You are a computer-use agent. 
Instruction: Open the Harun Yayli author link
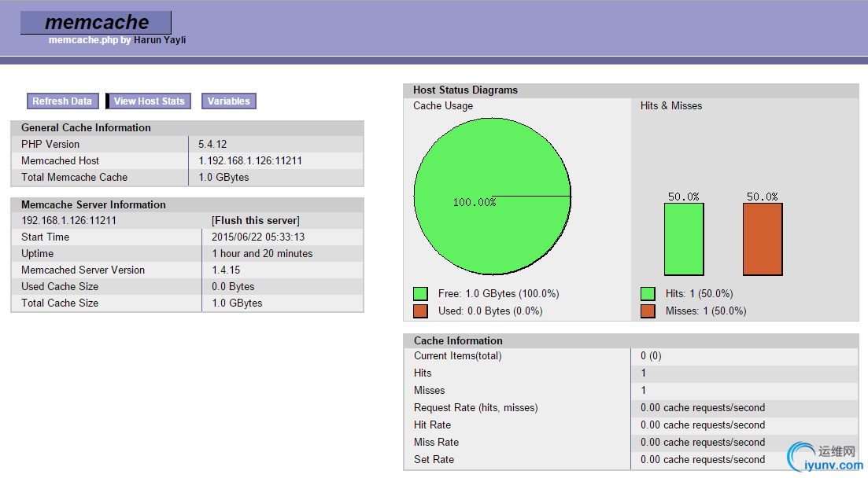click(160, 40)
